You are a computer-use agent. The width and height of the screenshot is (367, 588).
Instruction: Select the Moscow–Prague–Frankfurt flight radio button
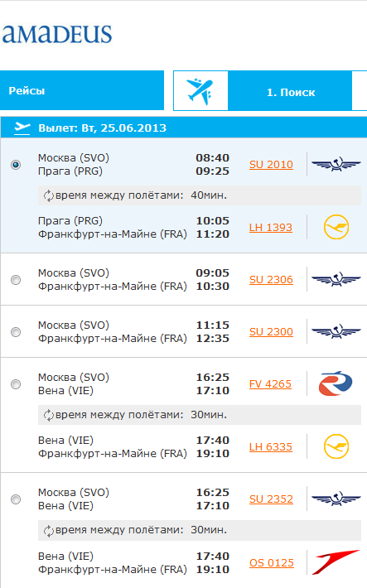tap(16, 165)
